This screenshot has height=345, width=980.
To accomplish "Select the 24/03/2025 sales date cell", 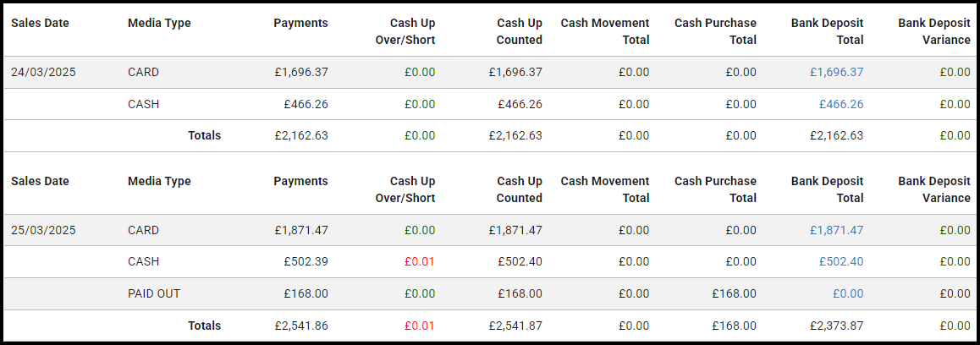I will (x=43, y=73).
